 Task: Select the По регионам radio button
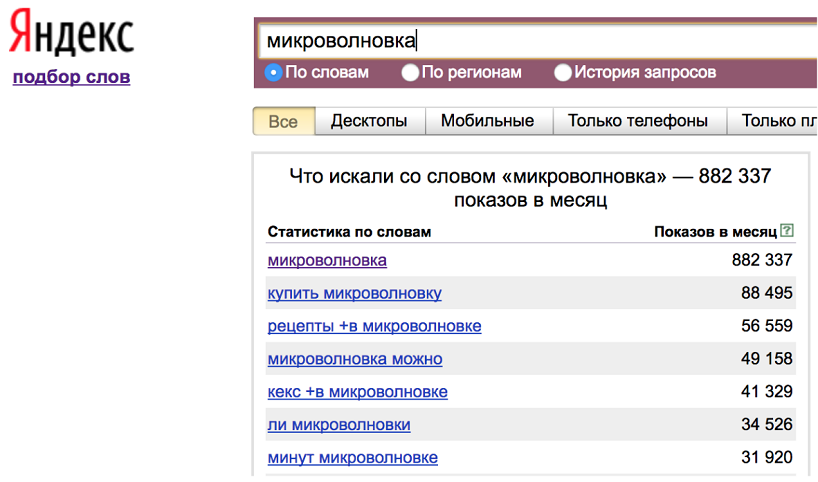tap(410, 73)
